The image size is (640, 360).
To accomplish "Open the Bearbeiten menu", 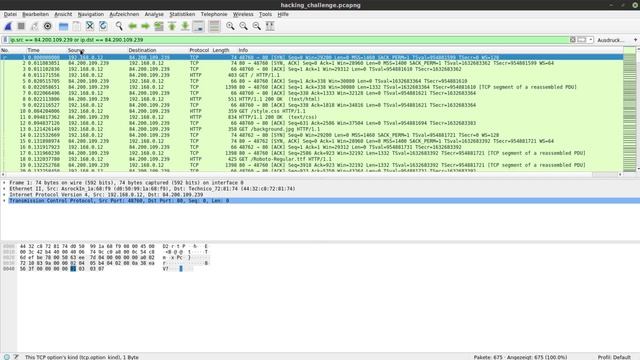I will pyautogui.click(x=36, y=14).
